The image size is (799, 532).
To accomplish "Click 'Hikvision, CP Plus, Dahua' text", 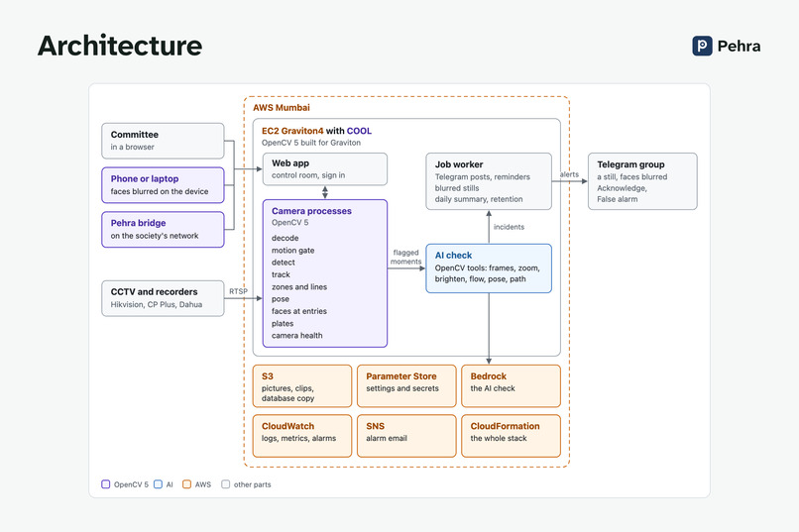I will point(157,304).
